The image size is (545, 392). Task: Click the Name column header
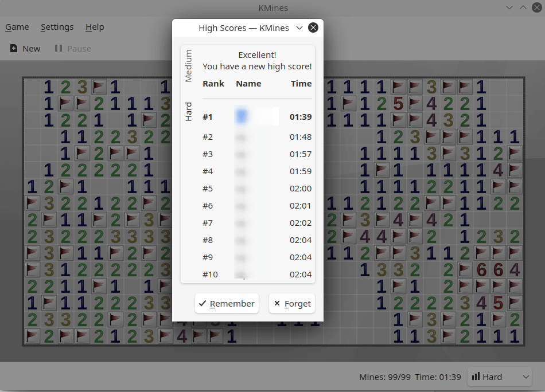point(248,84)
